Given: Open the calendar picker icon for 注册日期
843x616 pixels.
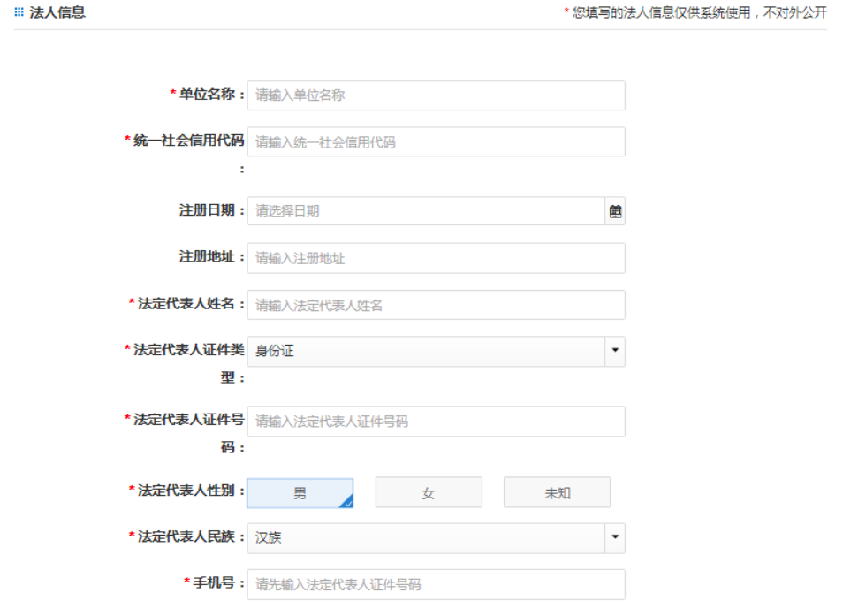Looking at the screenshot, I should tap(615, 211).
